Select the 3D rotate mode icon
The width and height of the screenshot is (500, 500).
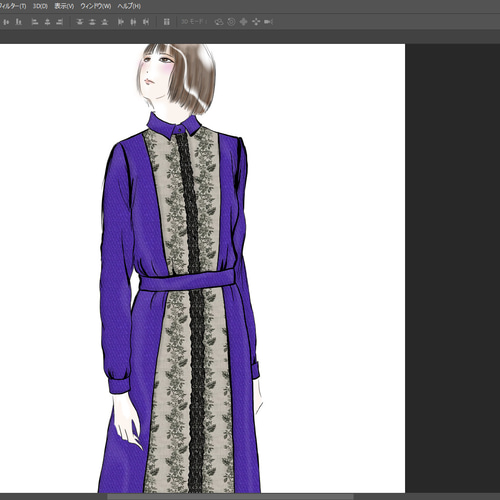(x=219, y=22)
